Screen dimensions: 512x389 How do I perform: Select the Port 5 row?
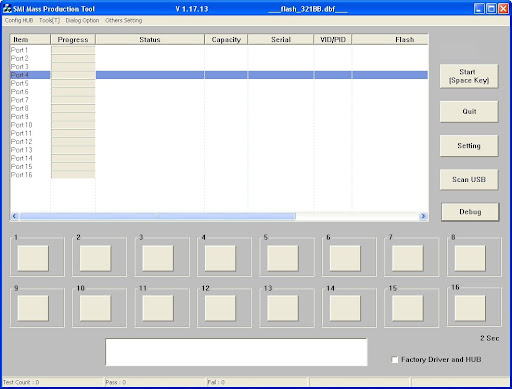coord(219,83)
